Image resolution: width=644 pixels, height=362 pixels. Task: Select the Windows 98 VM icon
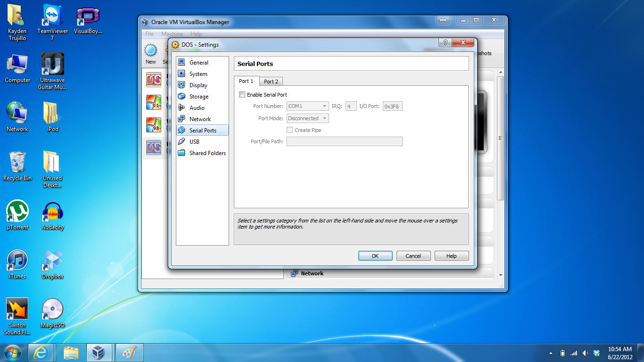pyautogui.click(x=154, y=125)
